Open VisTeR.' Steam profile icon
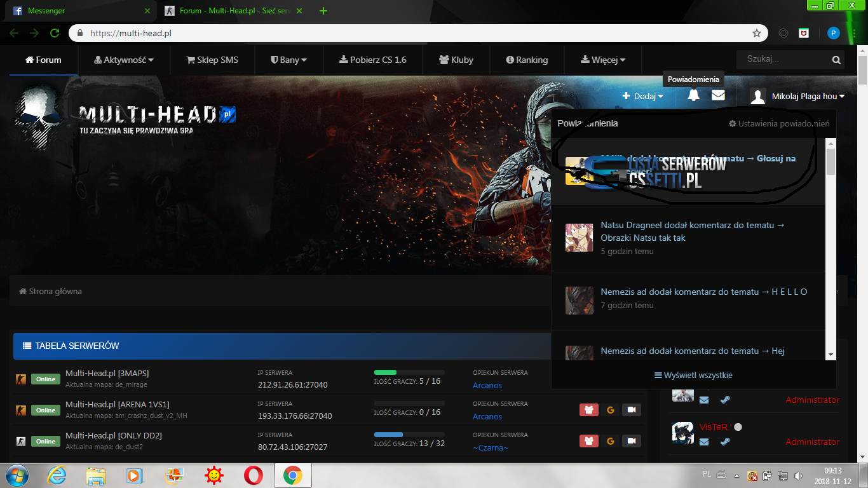The height and width of the screenshot is (488, 868). [x=724, y=442]
